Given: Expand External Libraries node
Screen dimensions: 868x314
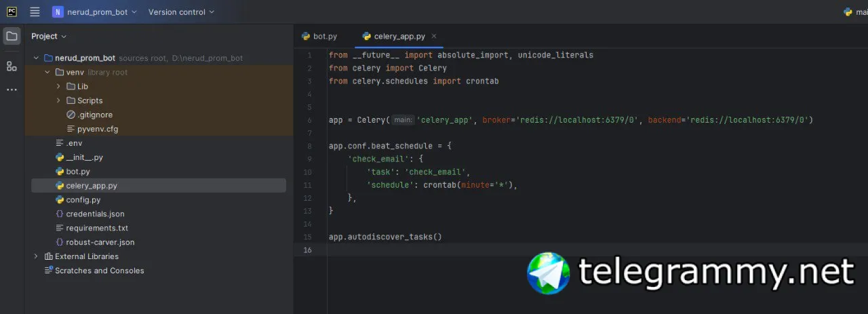Looking at the screenshot, I should [36, 256].
